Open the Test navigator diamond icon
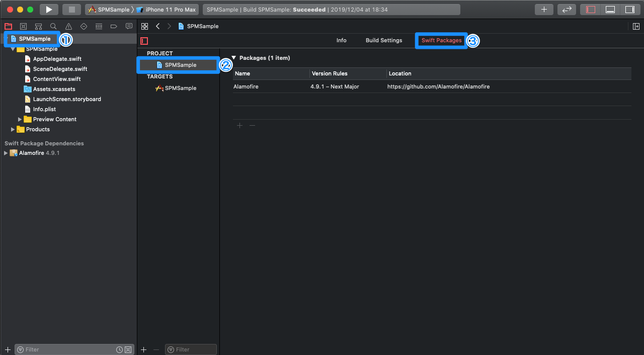 pos(84,26)
